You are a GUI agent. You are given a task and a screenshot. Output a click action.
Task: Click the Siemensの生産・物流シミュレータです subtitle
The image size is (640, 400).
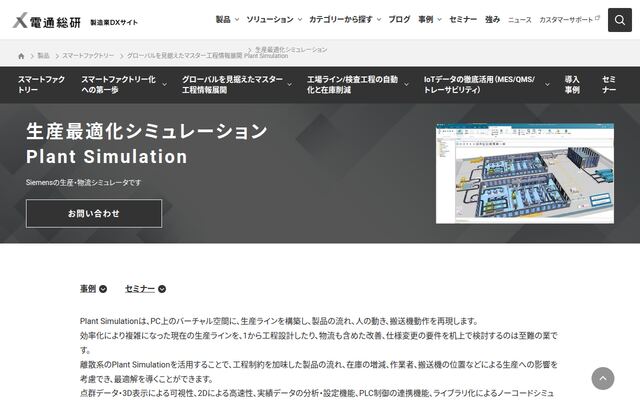(x=83, y=182)
